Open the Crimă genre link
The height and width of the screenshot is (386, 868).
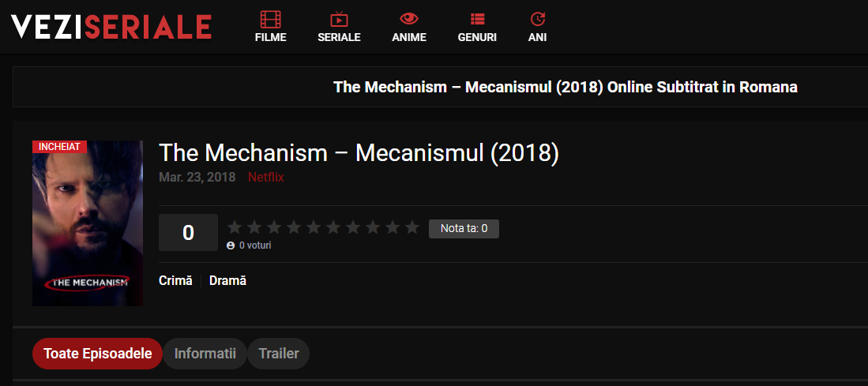tap(175, 280)
